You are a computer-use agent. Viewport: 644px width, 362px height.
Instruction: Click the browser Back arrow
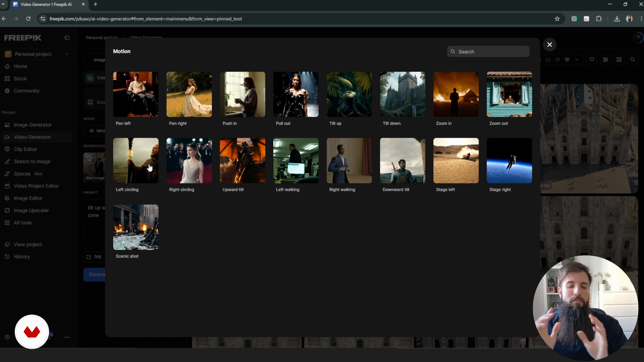click(x=4, y=19)
